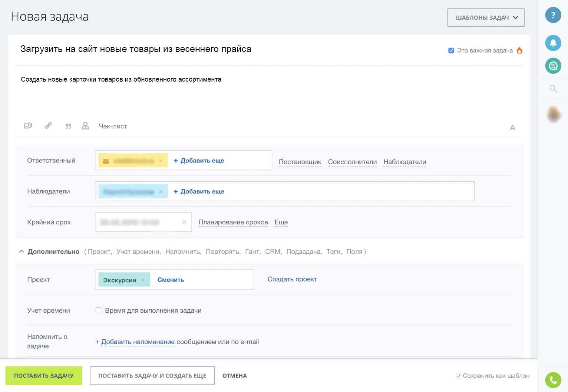The width and height of the screenshot is (568, 392).
Task: Click the mention user icon
Action: click(85, 126)
